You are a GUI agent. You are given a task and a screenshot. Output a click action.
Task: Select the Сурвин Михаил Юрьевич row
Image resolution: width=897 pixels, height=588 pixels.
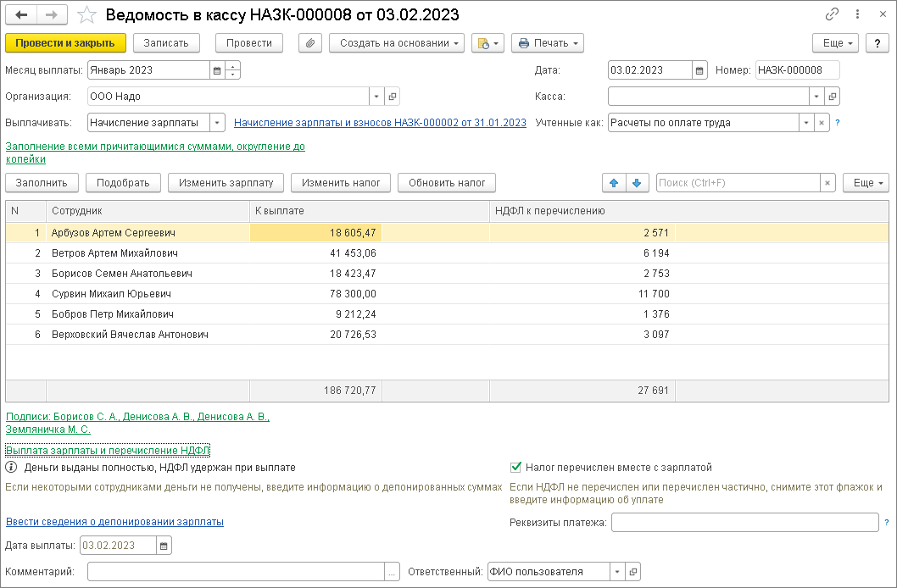[x=111, y=294]
